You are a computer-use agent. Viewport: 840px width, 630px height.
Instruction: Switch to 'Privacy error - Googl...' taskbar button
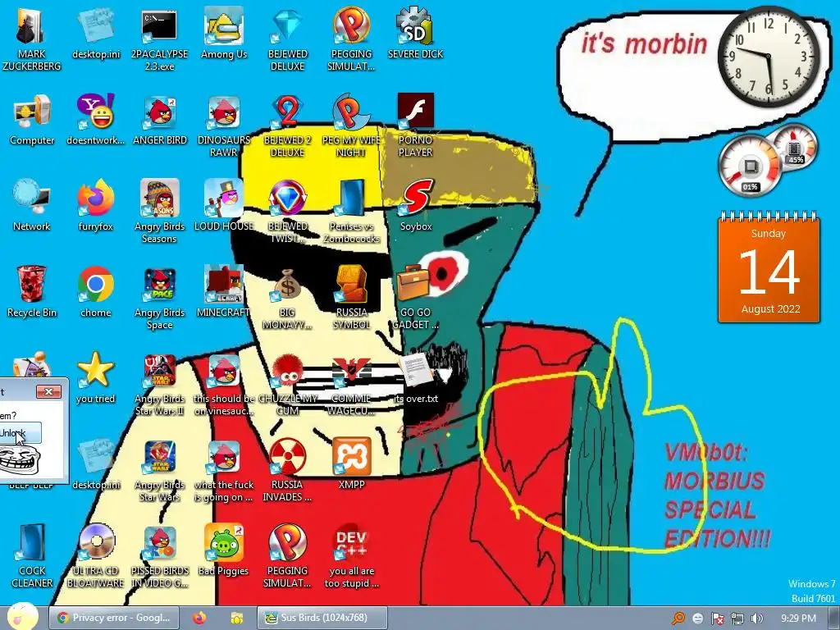tap(113, 618)
